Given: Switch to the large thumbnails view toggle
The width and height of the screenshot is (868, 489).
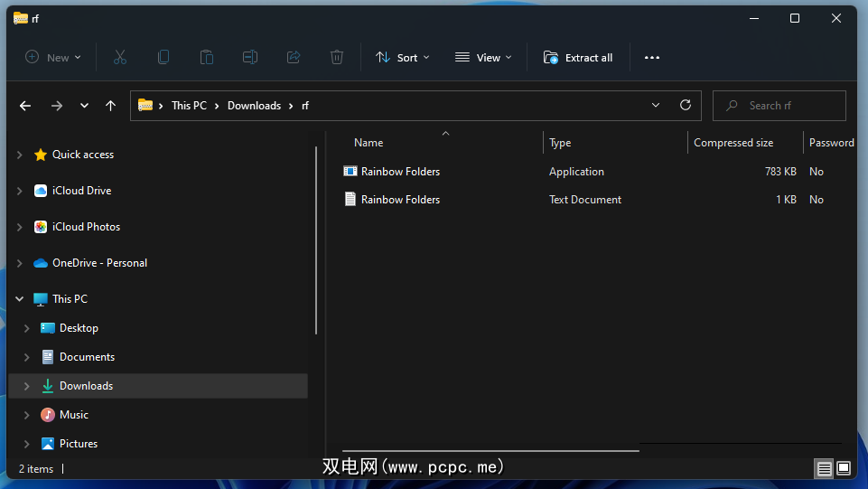Looking at the screenshot, I should pyautogui.click(x=844, y=468).
